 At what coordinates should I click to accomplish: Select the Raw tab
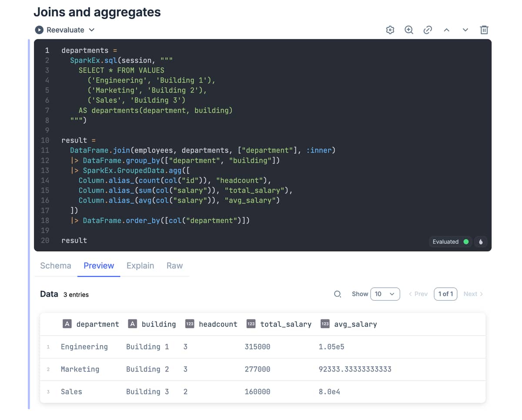click(x=174, y=266)
